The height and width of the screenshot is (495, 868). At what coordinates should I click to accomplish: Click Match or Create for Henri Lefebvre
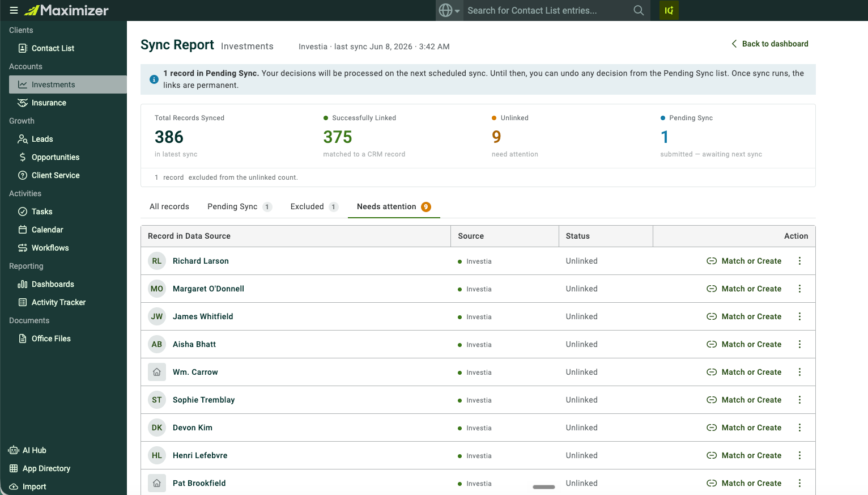(744, 455)
